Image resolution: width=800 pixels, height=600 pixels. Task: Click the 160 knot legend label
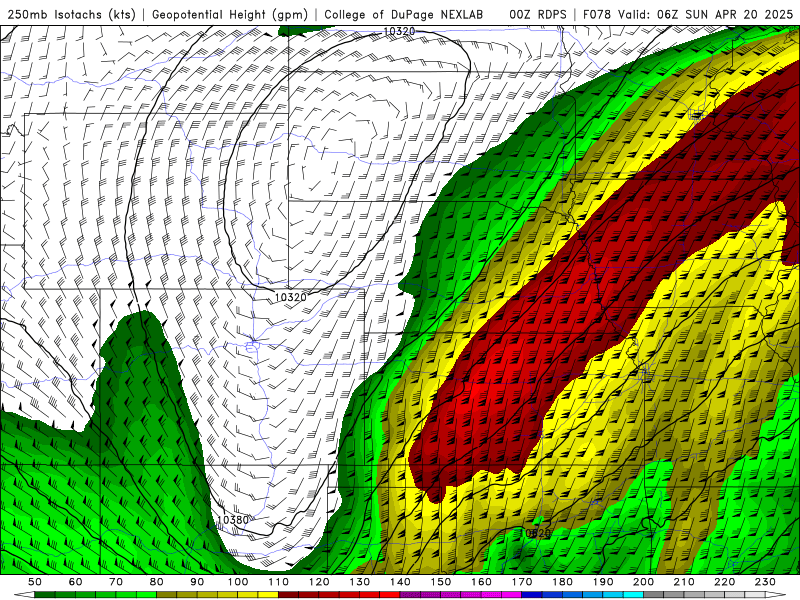tap(481, 582)
